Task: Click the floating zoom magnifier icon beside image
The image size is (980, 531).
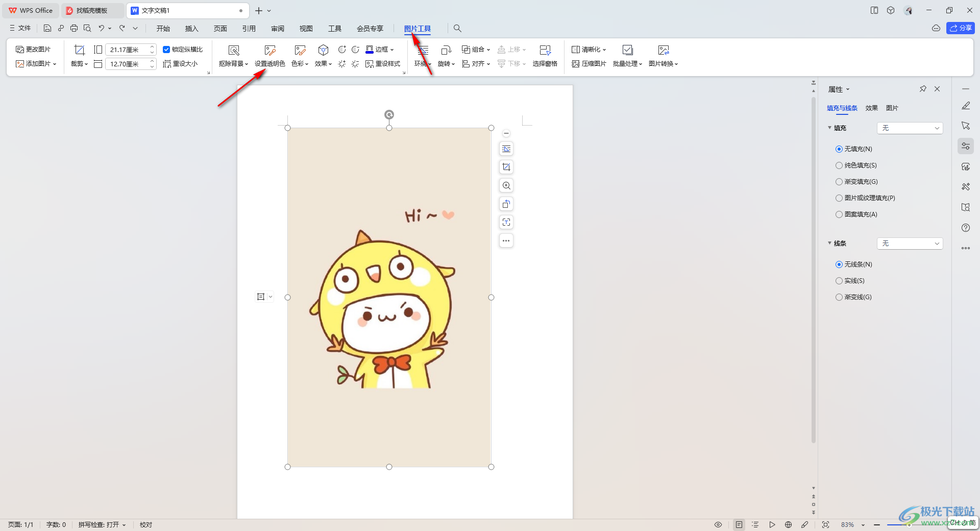Action: pos(506,185)
